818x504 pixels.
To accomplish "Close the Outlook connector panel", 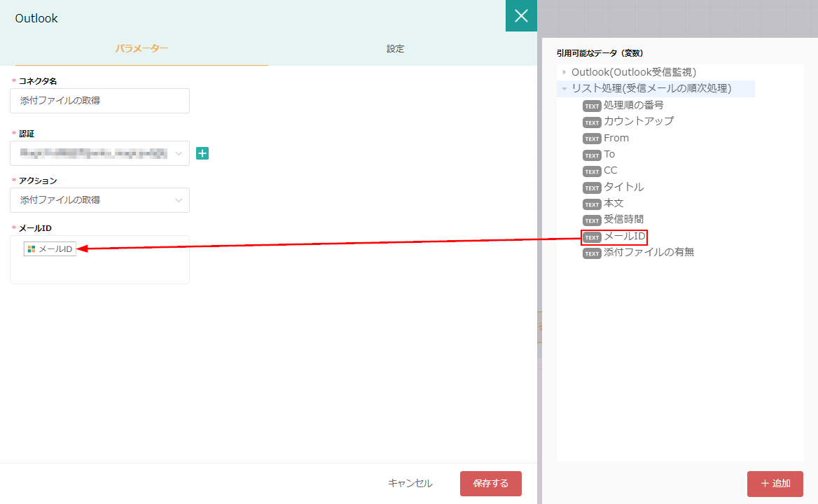I will (521, 15).
